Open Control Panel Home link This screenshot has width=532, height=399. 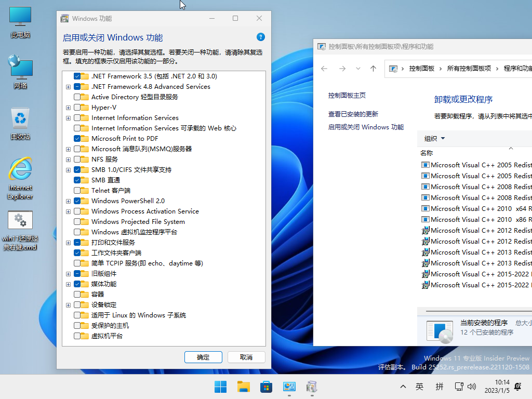coord(347,96)
